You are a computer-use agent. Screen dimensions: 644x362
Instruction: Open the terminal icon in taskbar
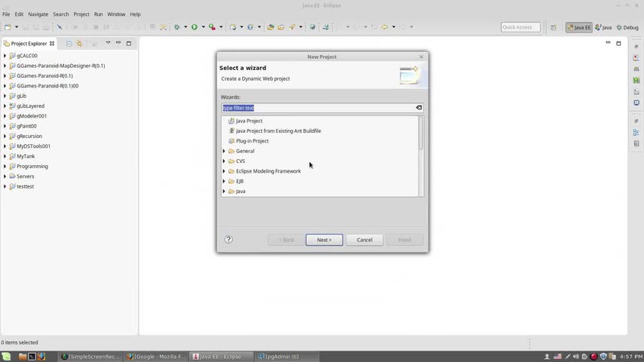point(32,357)
